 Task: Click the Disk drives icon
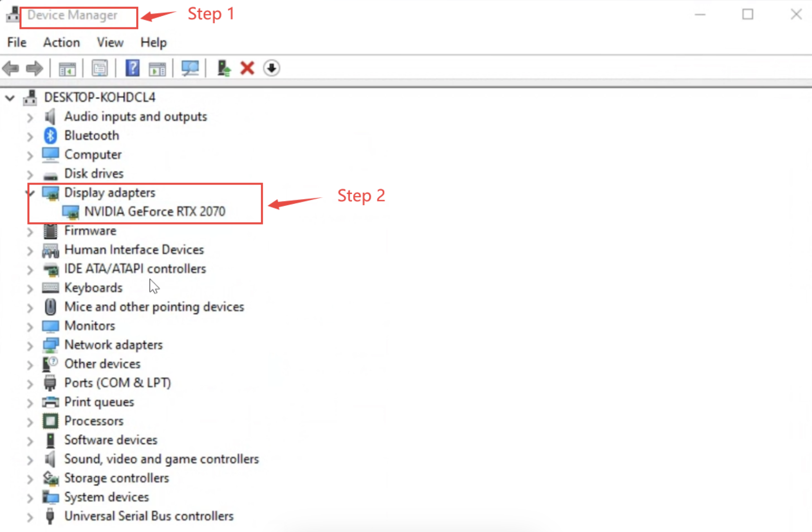(x=51, y=176)
